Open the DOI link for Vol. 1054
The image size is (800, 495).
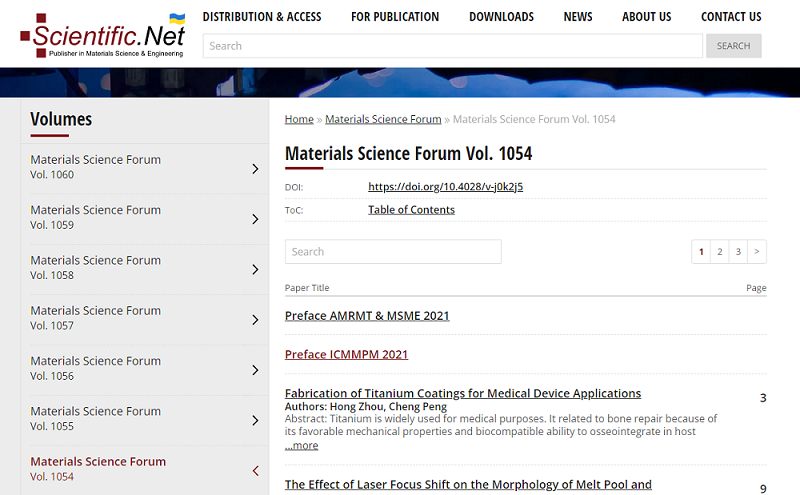point(445,187)
